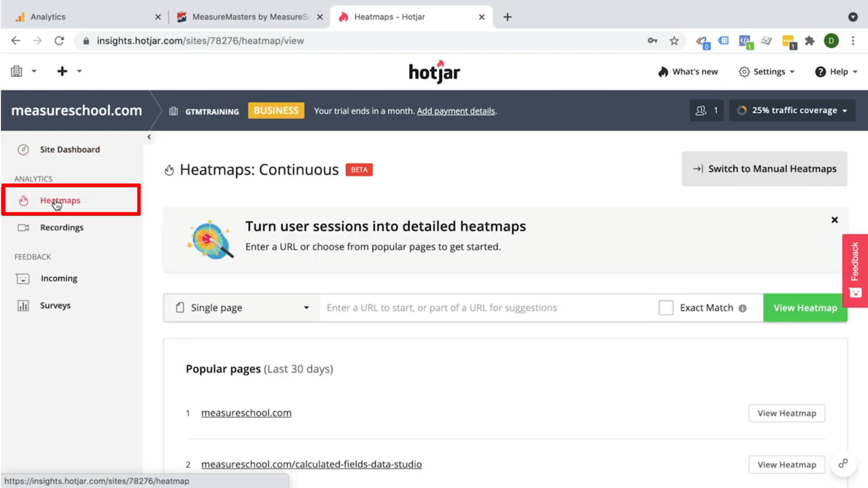This screenshot has width=868, height=488.
Task: Open the browser extensions puzzle icon
Action: 810,41
